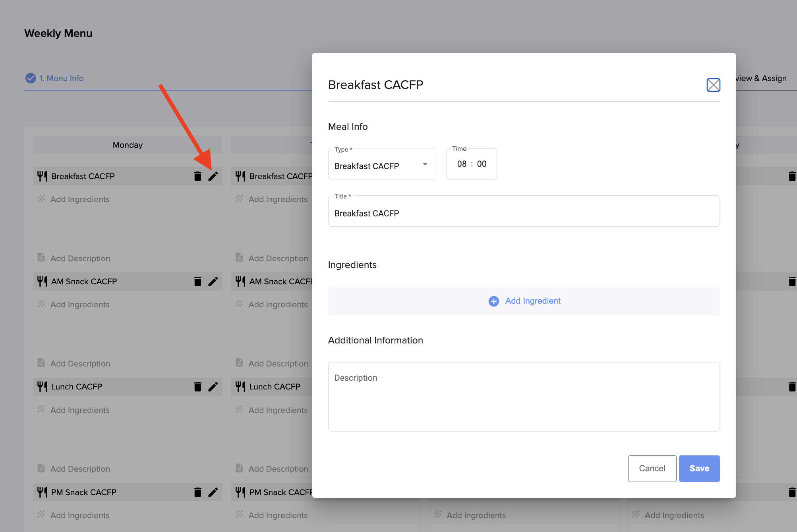This screenshot has height=532, width=797.
Task: Click pencil icon for Monday PM Snack CACFP
Action: click(213, 492)
